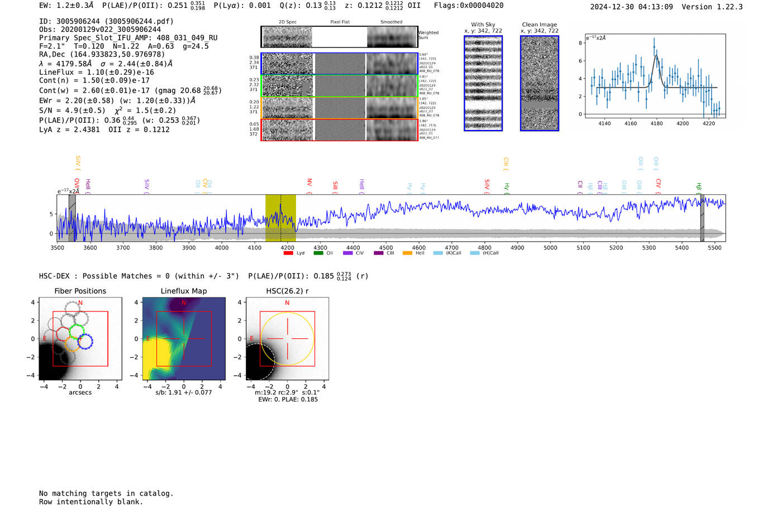The width and height of the screenshot is (782, 532).
Task: Click the green Hβ label near 5450 Å
Action: [698, 186]
